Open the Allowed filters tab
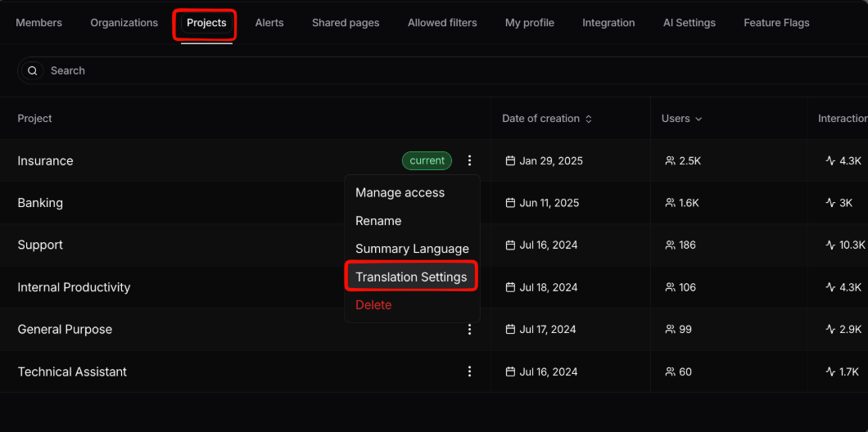This screenshot has height=432, width=868. click(442, 23)
